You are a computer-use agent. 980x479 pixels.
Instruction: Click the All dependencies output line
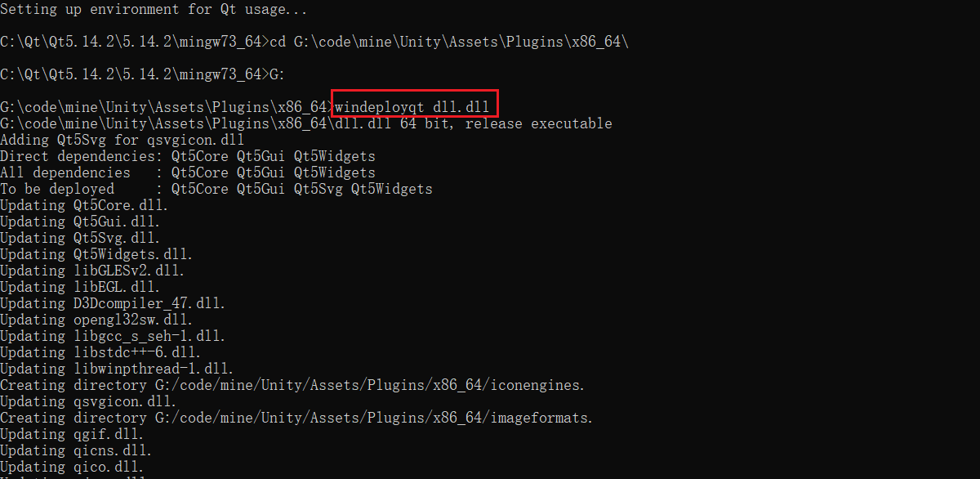pos(188,172)
